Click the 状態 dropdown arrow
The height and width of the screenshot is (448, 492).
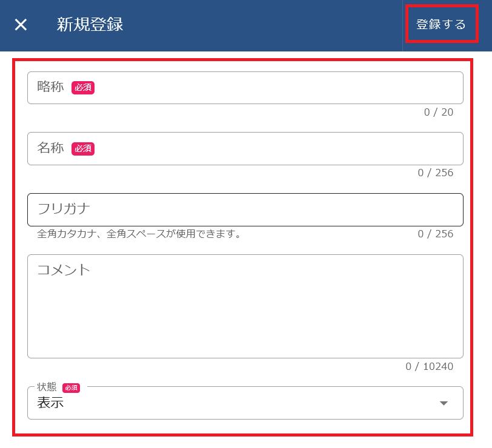click(x=444, y=403)
